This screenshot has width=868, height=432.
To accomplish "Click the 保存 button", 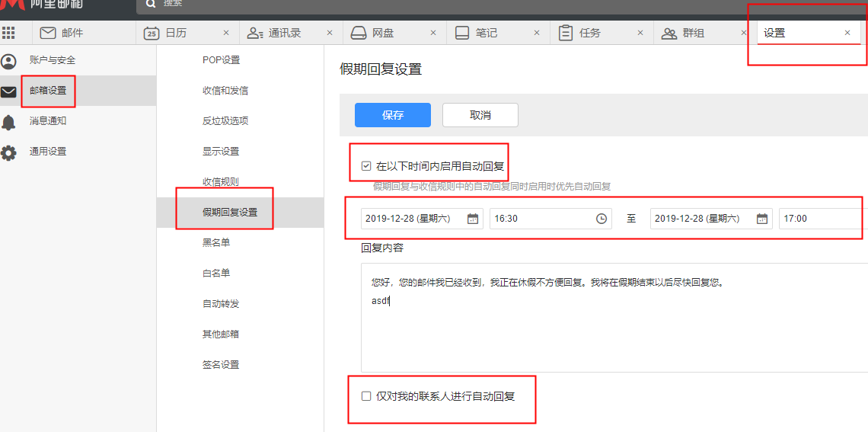I will coord(393,115).
